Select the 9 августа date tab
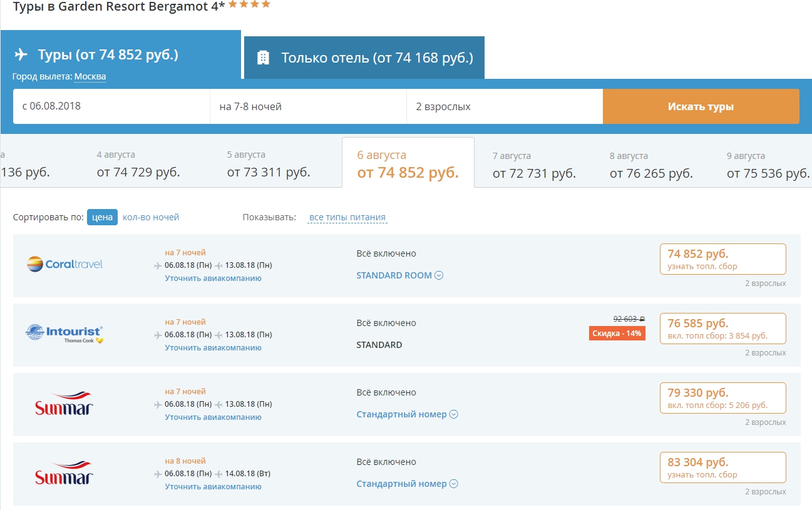Image resolution: width=812 pixels, height=510 pixels. [768, 164]
